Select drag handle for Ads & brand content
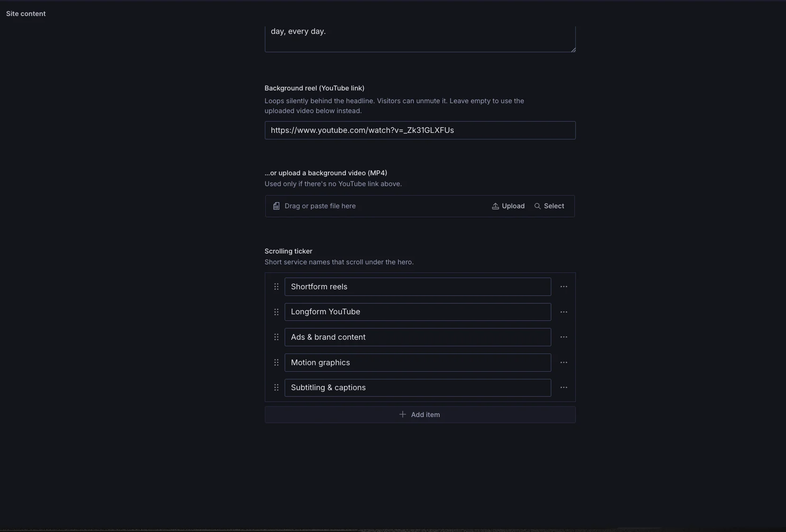The image size is (786, 532). click(x=277, y=337)
